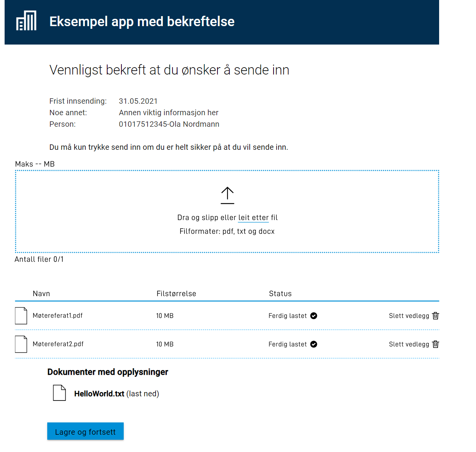This screenshot has height=452, width=476.
Task: Click Slett vedlegg for Møtereferat2.pdf
Action: click(x=409, y=344)
